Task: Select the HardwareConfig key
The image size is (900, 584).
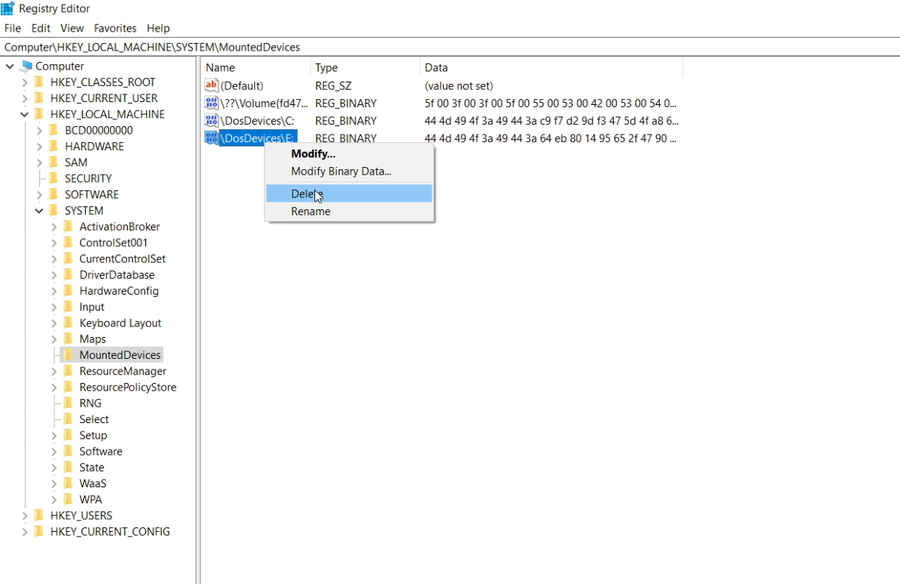Action: (x=119, y=291)
